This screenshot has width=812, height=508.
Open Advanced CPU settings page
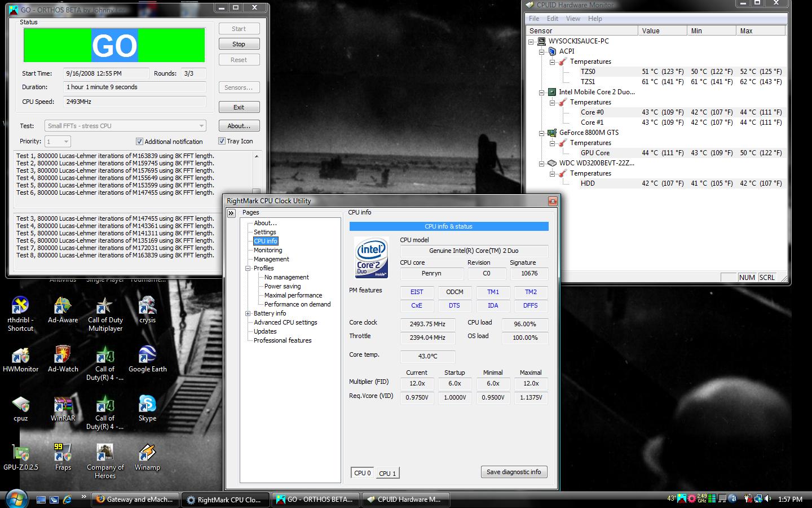click(285, 322)
